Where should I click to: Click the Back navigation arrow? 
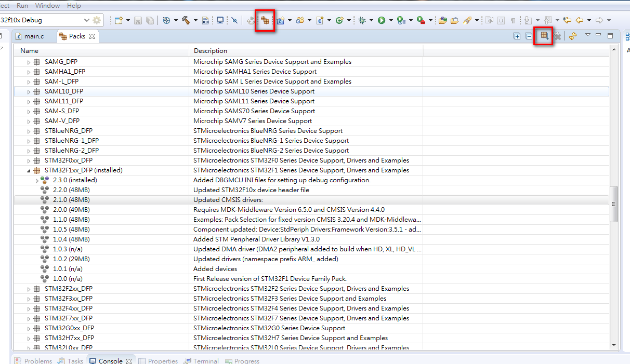click(x=579, y=20)
